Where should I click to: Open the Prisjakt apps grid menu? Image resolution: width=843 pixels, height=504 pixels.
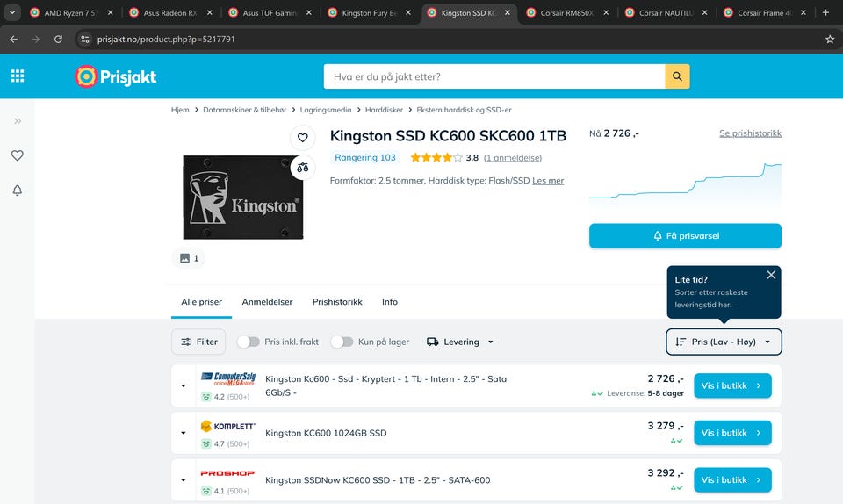point(18,76)
